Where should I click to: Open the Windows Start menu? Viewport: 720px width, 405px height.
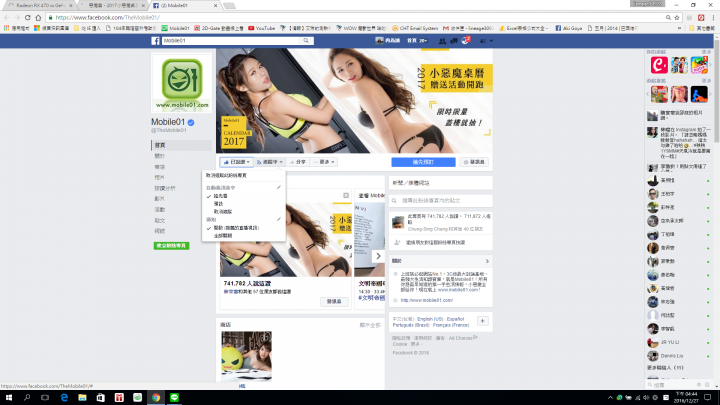pyautogui.click(x=9, y=398)
